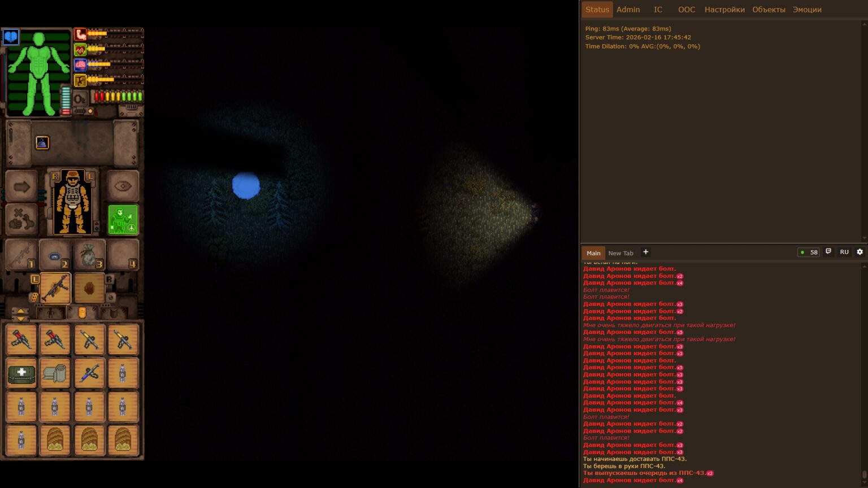Screen dimensions: 868x488
Task: Open the Настройки tab
Action: [724, 10]
